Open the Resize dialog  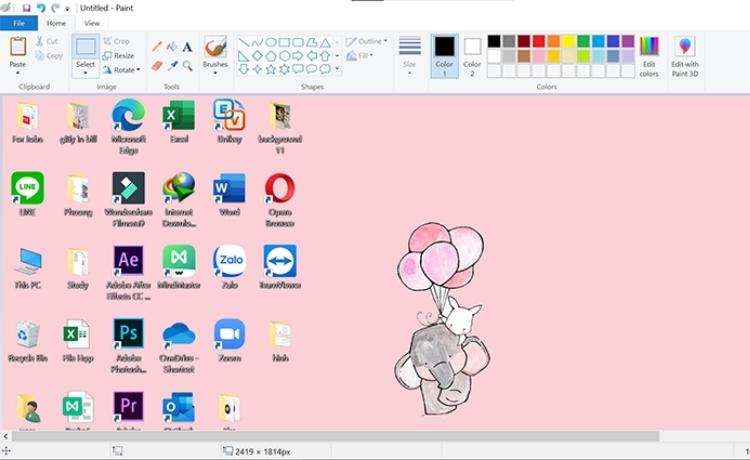point(118,55)
